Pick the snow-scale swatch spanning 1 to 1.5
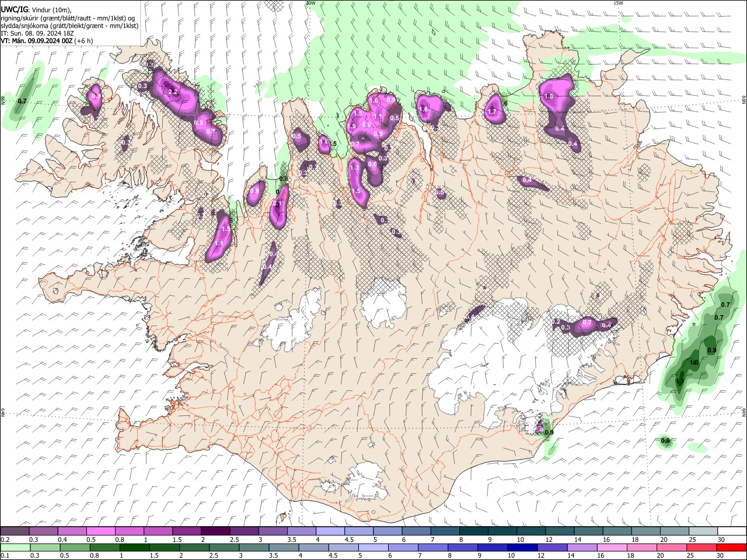 point(158,531)
